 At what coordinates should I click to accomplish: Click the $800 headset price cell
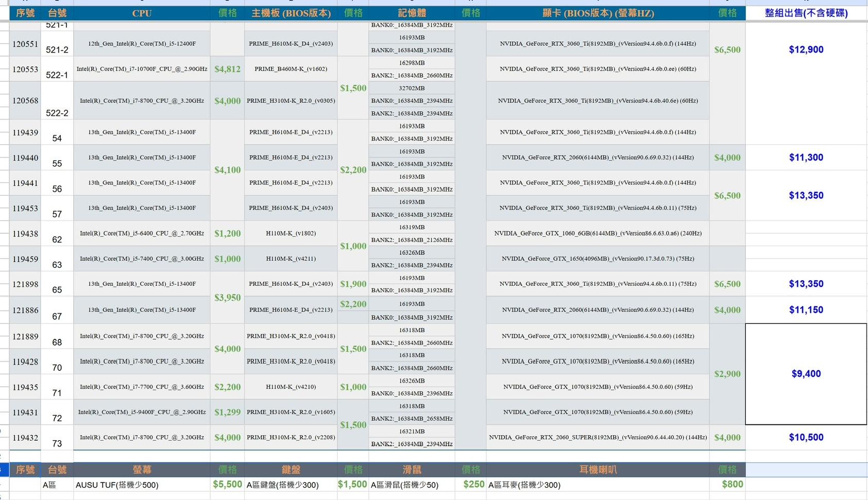(x=727, y=485)
